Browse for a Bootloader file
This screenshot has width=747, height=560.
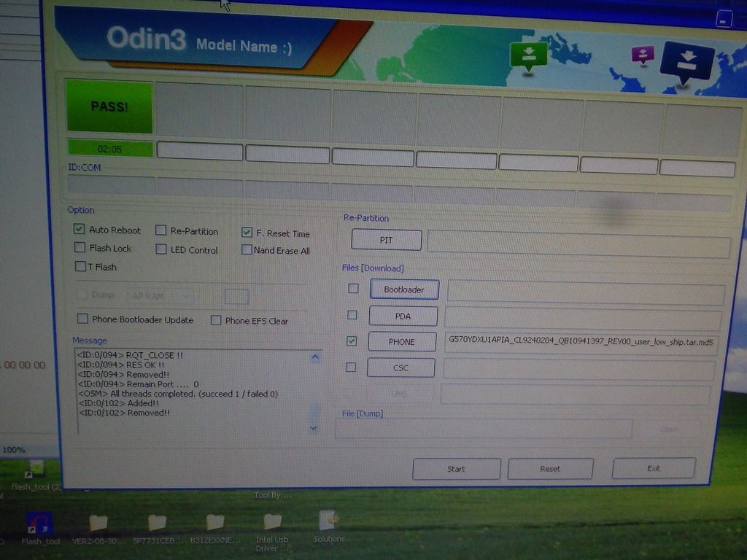click(404, 289)
